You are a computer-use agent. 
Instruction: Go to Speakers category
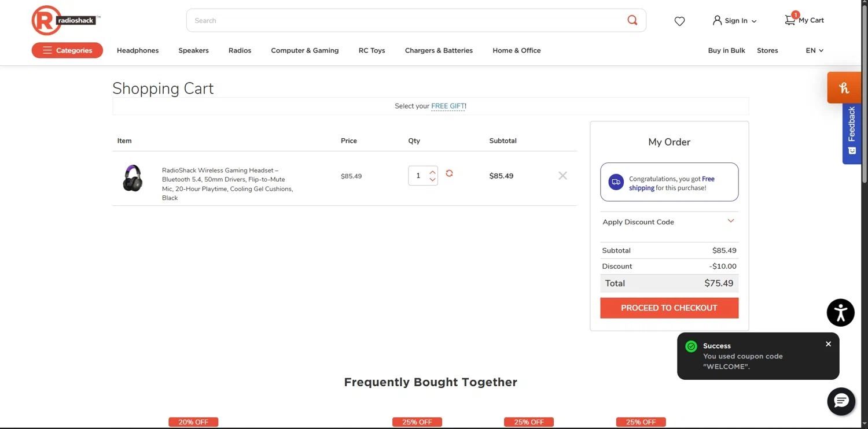pyautogui.click(x=193, y=50)
